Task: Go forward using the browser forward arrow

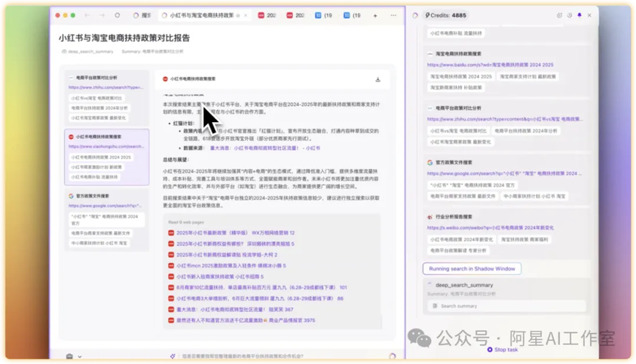Action: (x=102, y=15)
